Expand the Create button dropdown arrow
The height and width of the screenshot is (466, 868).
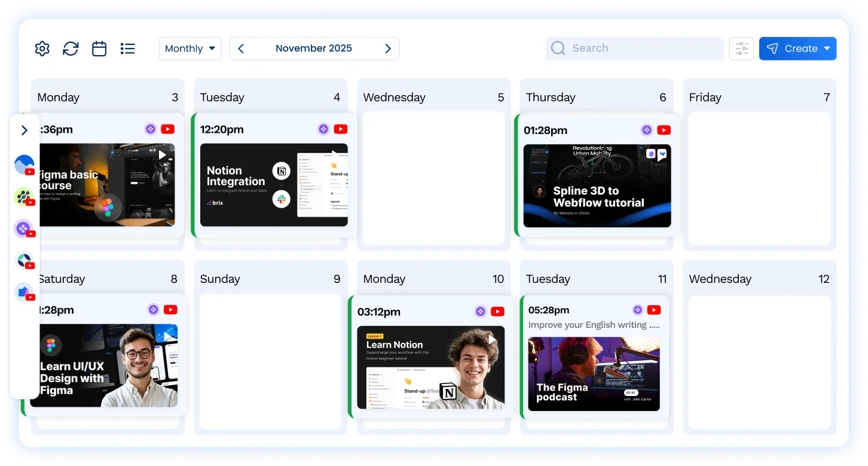827,48
